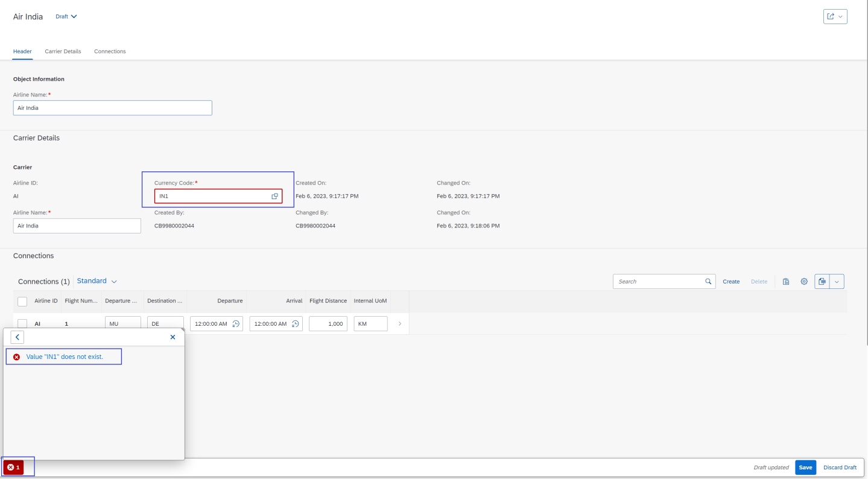
Task: Focus Airline Name field under Object Information
Action: pyautogui.click(x=113, y=108)
